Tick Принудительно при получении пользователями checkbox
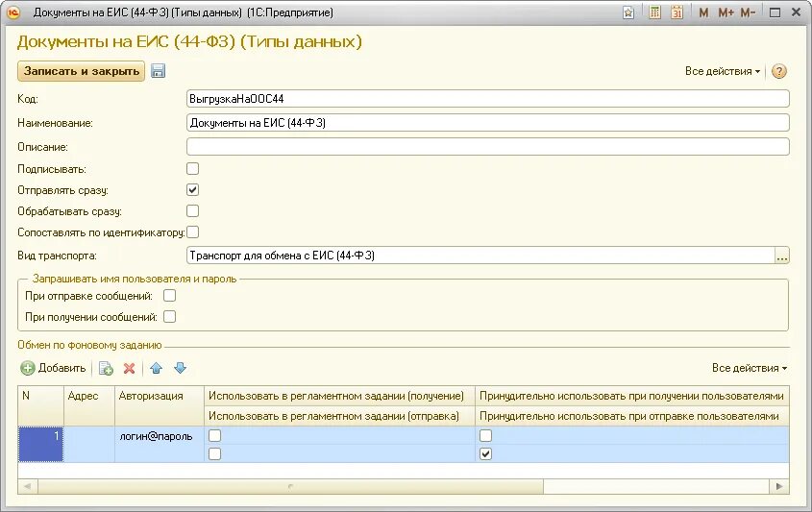This screenshot has height=512, width=812. (x=485, y=436)
